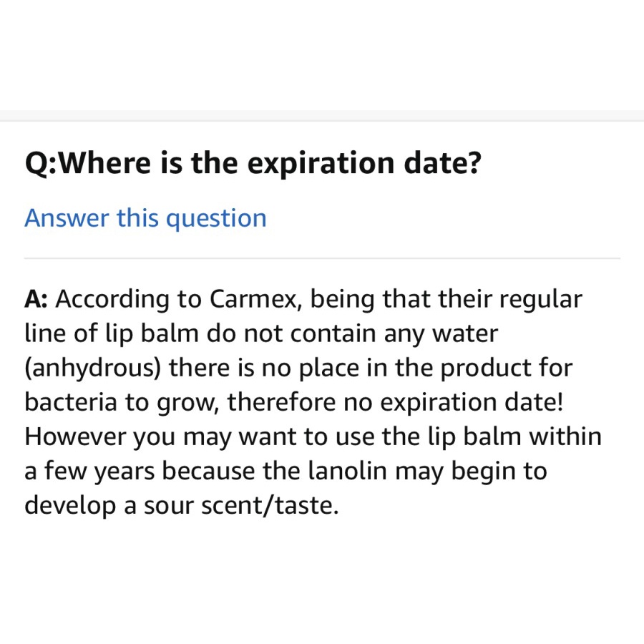
Task: Open the "Where is the expiration date?" question
Action: click(x=253, y=165)
